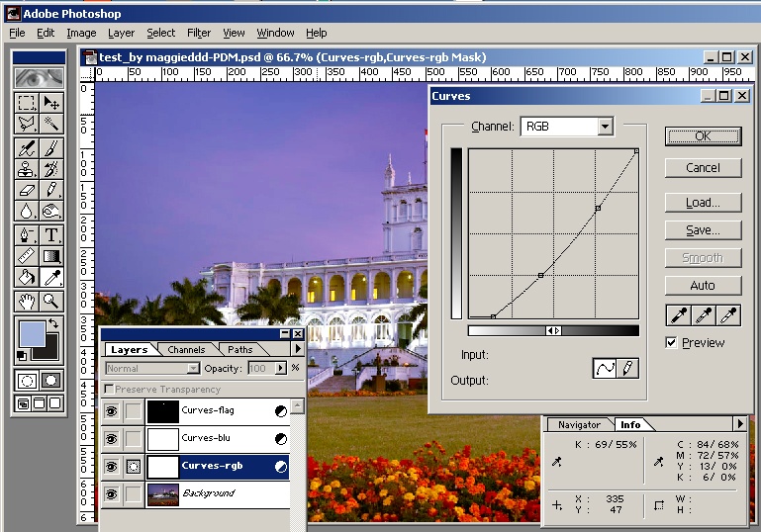The image size is (761, 532).
Task: Select the Hand tool
Action: click(27, 302)
